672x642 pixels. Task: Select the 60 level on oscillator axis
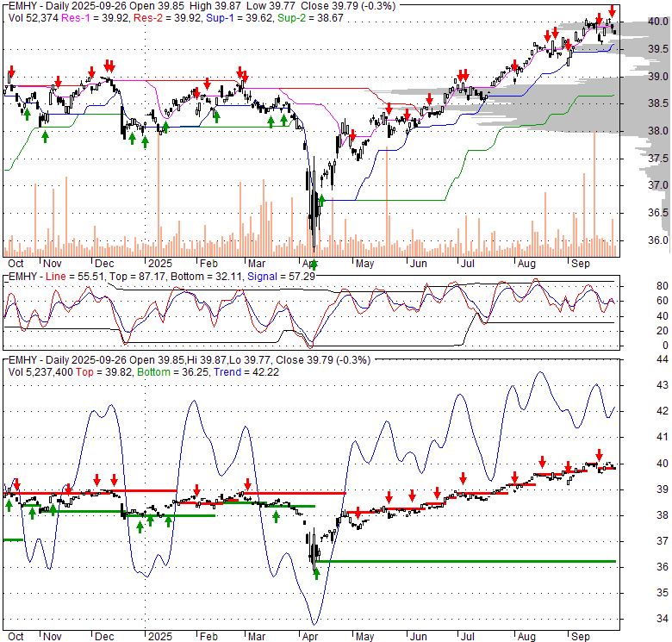663,301
